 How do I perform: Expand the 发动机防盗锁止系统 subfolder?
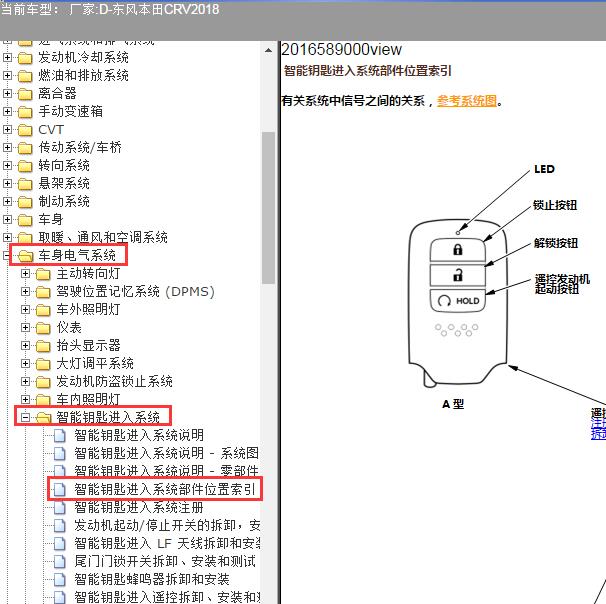[x=25, y=381]
